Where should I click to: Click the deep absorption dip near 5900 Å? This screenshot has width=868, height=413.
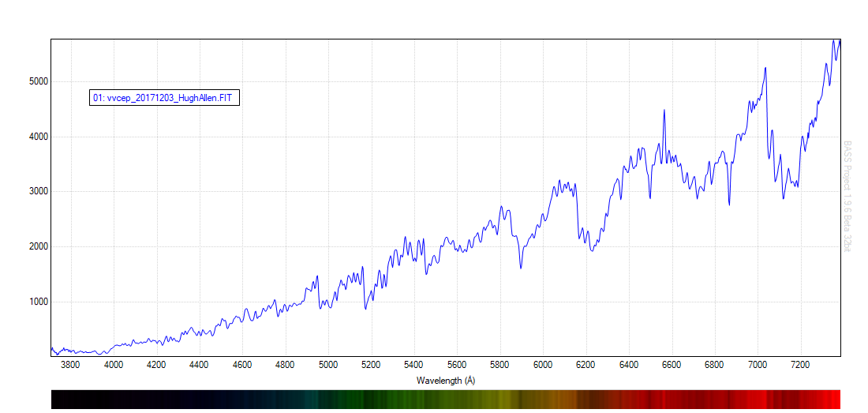tap(521, 268)
